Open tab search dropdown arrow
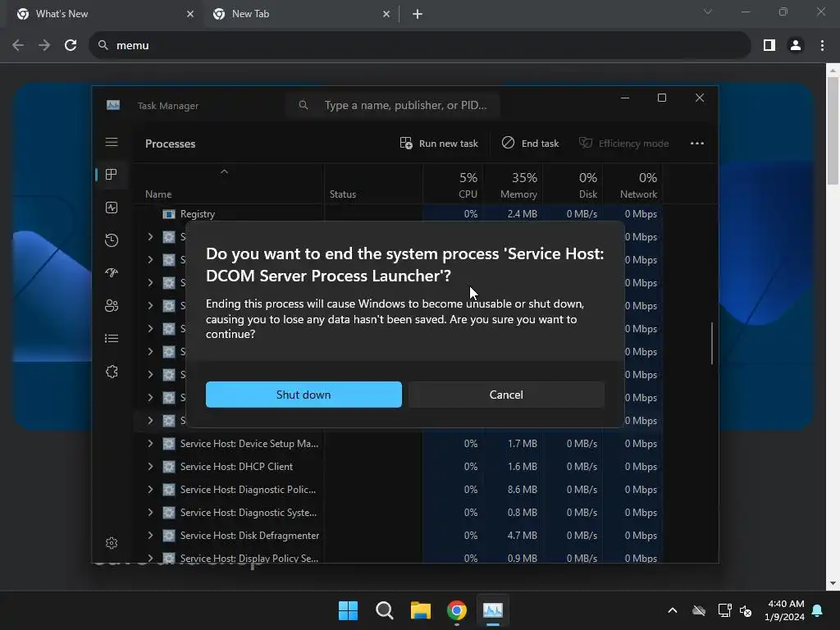840x630 pixels. point(708,11)
